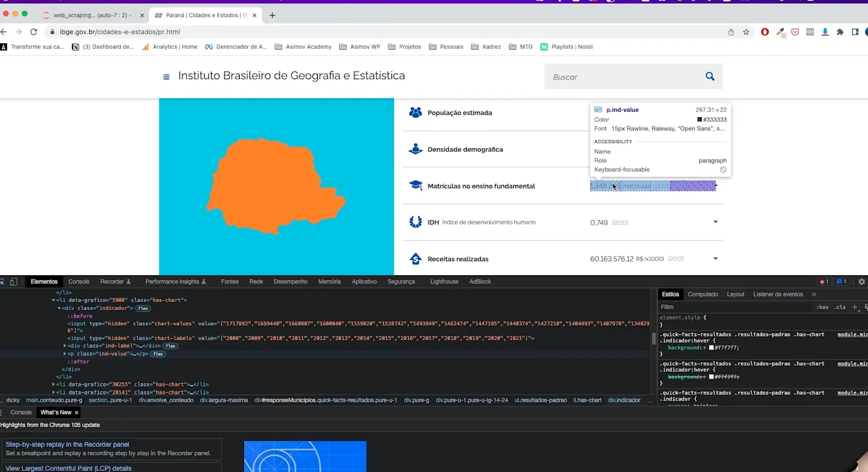Expand the IDH indicator dropdown arrow
The image size is (868, 472).
pos(715,222)
